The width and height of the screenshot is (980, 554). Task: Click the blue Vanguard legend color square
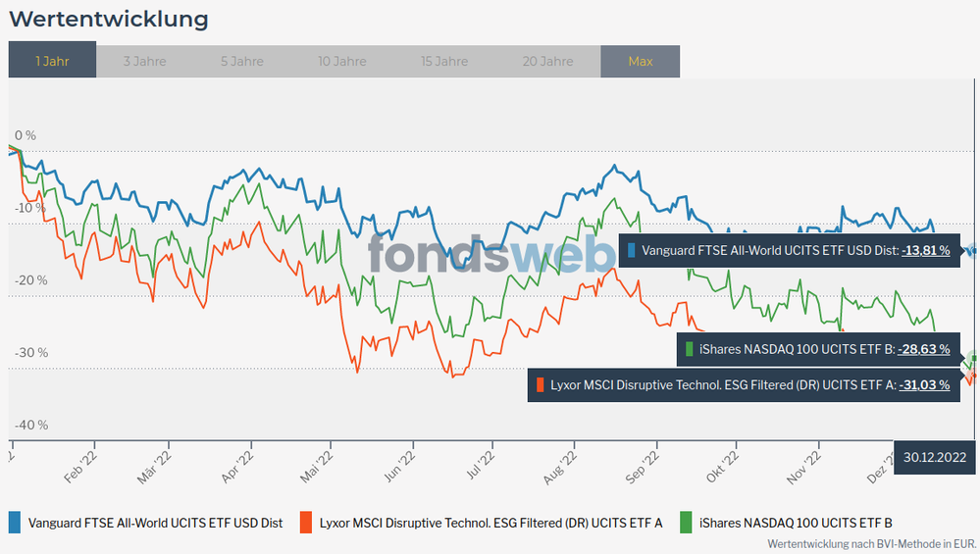[15, 523]
